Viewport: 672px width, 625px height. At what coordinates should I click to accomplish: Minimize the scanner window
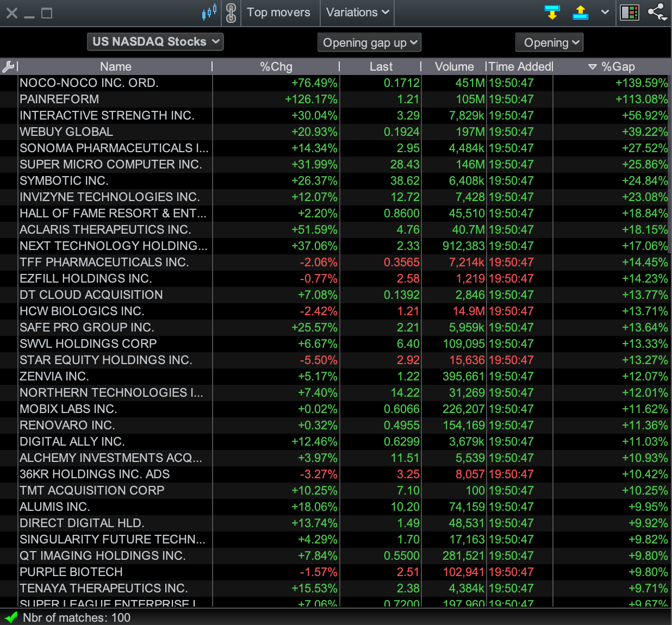(29, 16)
